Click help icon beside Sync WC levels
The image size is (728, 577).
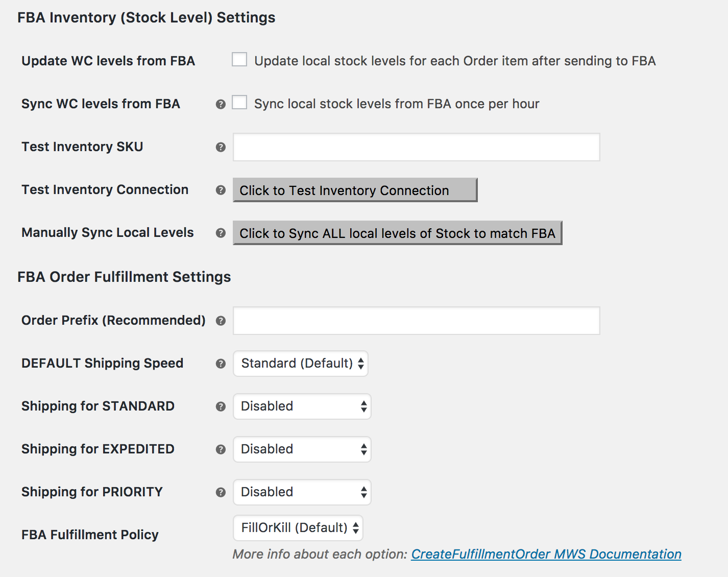tap(221, 104)
